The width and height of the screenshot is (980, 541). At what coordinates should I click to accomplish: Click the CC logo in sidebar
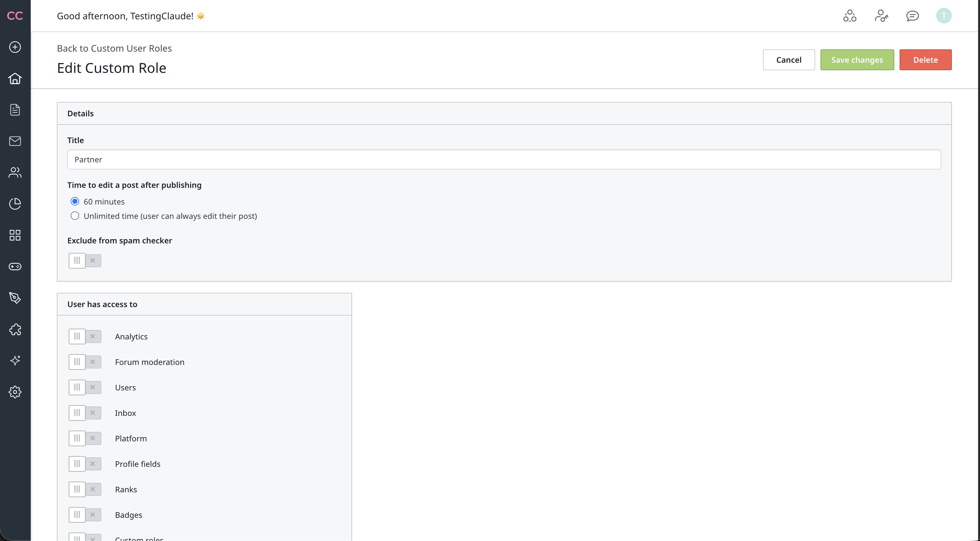(x=15, y=16)
